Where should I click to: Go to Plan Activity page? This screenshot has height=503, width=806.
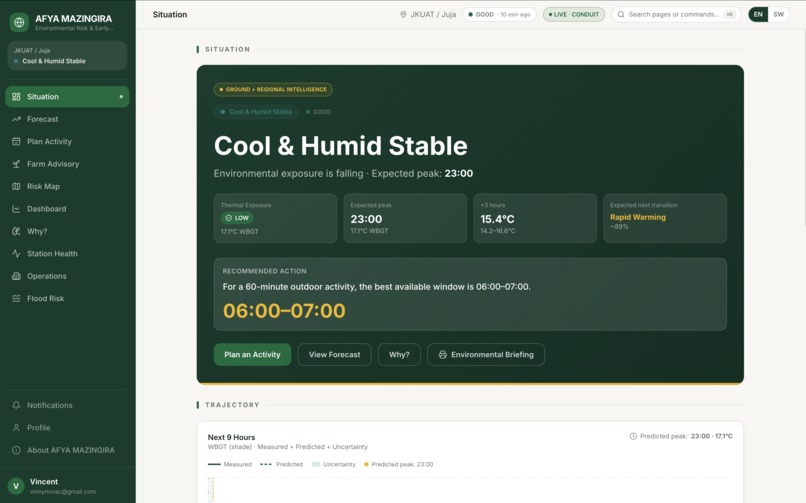(x=67, y=141)
